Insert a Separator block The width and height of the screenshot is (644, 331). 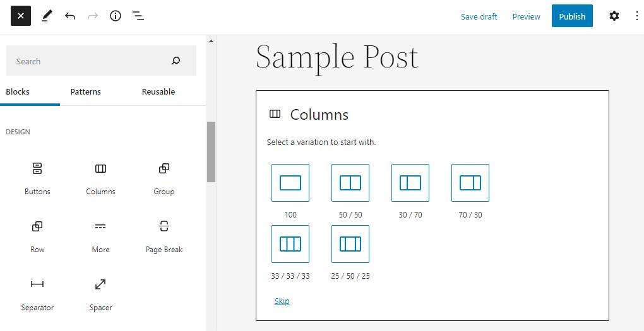pyautogui.click(x=37, y=293)
